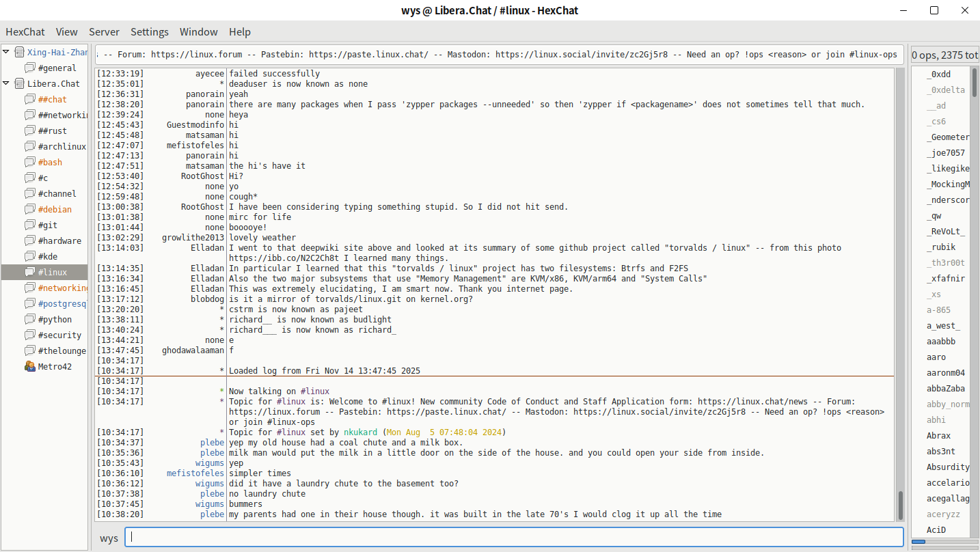Open the Server menu
The width and height of the screenshot is (980, 552).
click(104, 32)
